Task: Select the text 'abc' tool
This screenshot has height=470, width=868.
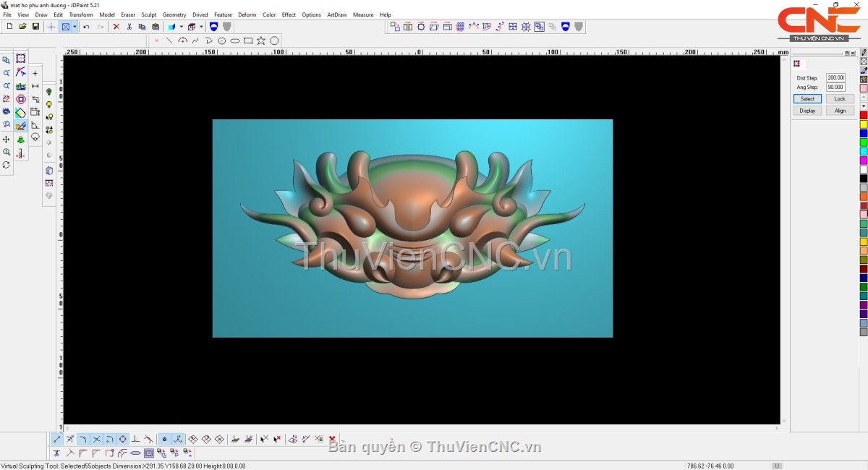Action: coord(20,86)
